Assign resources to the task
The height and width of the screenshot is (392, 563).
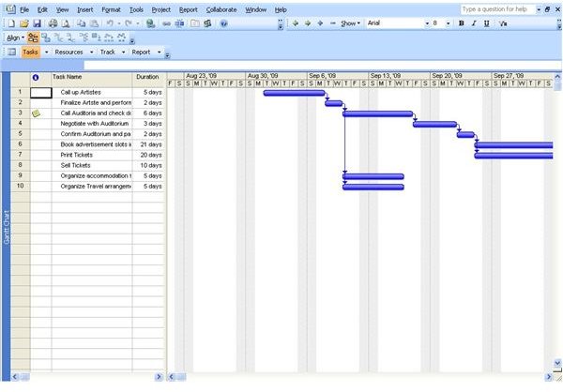(207, 23)
